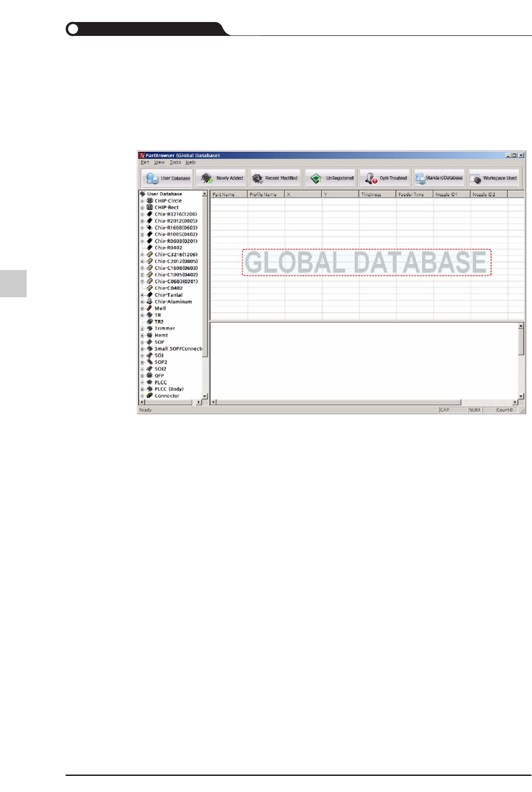The image size is (532, 792).
Task: Click tree panel scroll-up arrow
Action: [204, 194]
